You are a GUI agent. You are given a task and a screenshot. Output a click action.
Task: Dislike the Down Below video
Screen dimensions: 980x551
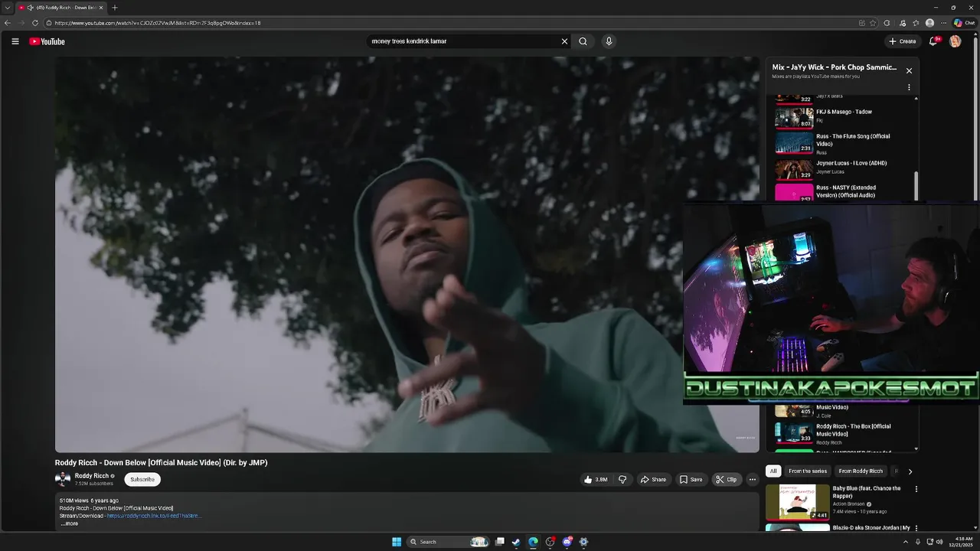coord(622,480)
